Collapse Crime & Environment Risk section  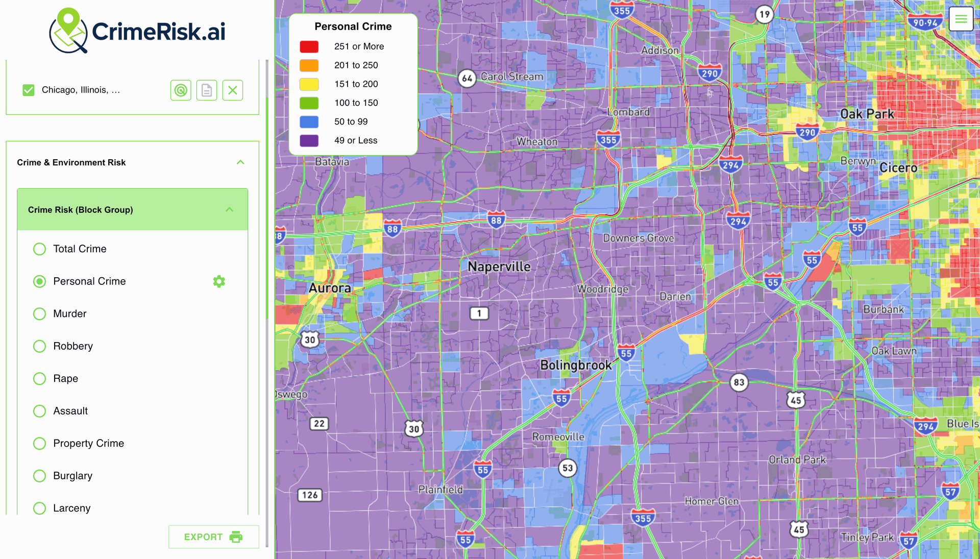click(240, 162)
